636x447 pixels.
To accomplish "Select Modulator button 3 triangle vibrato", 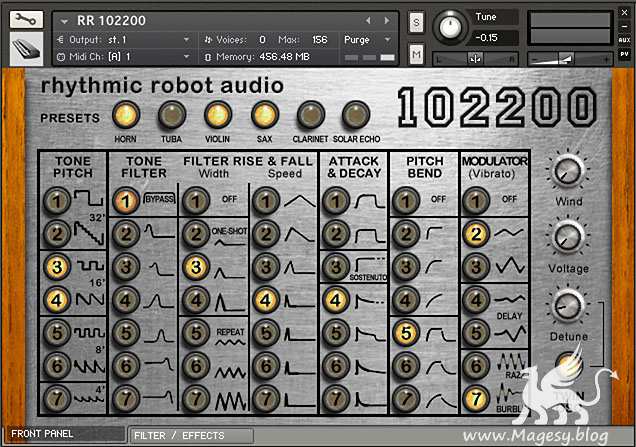I will [476, 267].
